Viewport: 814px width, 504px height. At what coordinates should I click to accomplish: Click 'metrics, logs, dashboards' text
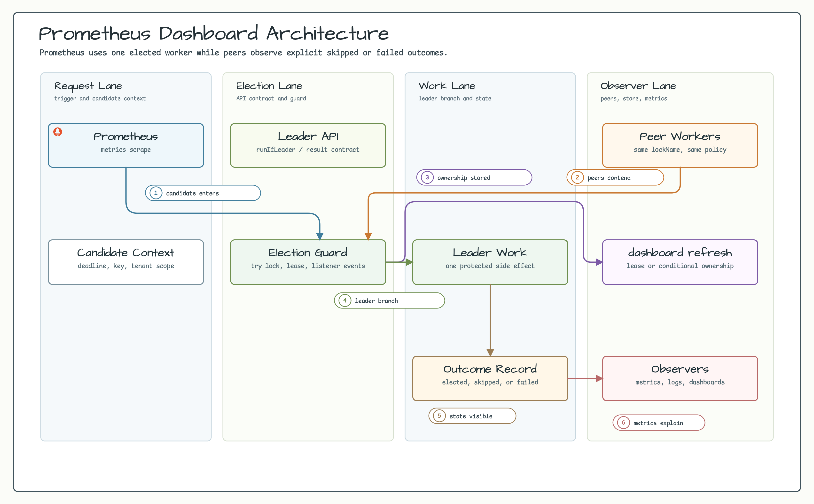[x=680, y=382]
